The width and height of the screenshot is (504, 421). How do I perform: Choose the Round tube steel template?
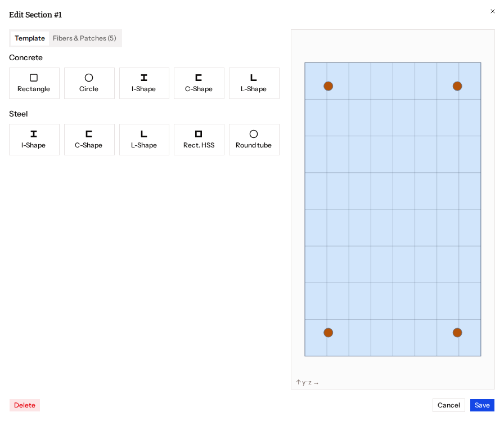coord(254,140)
